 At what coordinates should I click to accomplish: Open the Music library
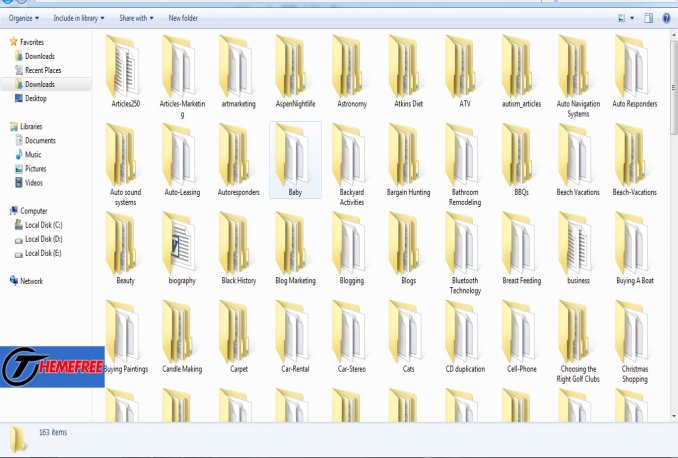point(33,155)
